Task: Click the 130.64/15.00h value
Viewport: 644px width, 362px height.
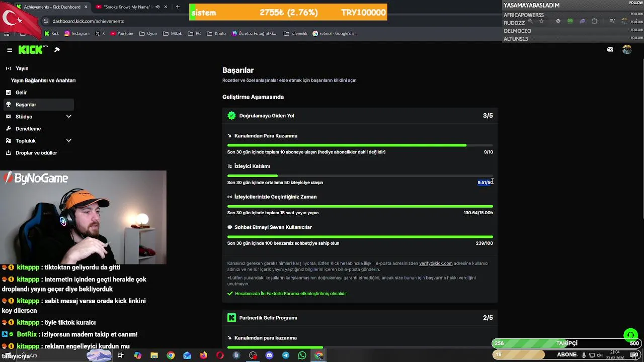Action: coord(478,213)
